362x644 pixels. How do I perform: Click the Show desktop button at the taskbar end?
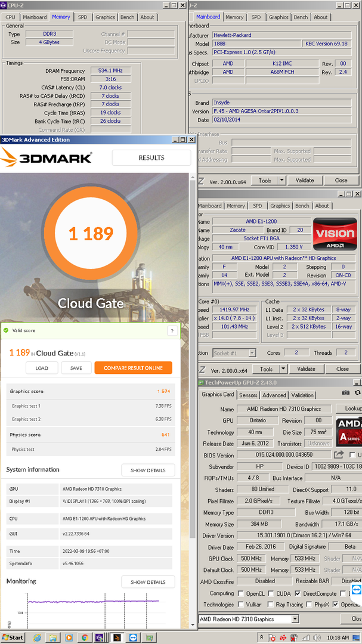tap(356, 637)
